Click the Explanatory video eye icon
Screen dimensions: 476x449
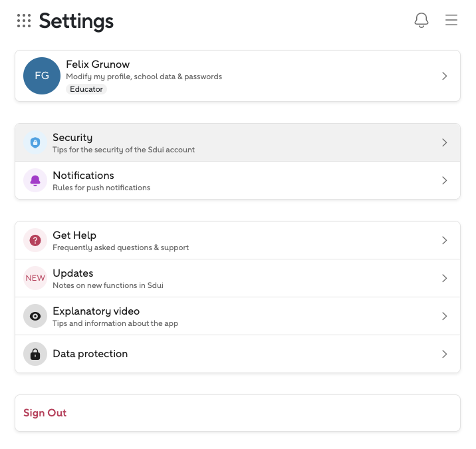point(35,316)
